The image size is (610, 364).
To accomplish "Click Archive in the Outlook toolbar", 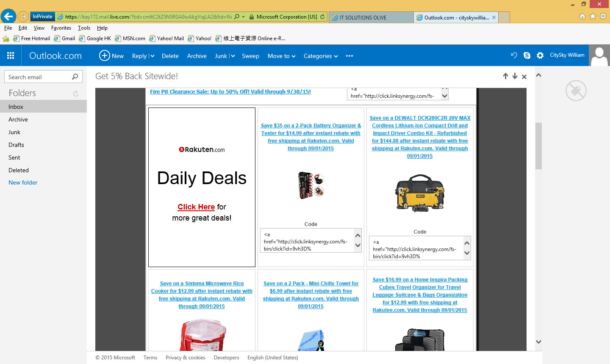I will tap(197, 56).
